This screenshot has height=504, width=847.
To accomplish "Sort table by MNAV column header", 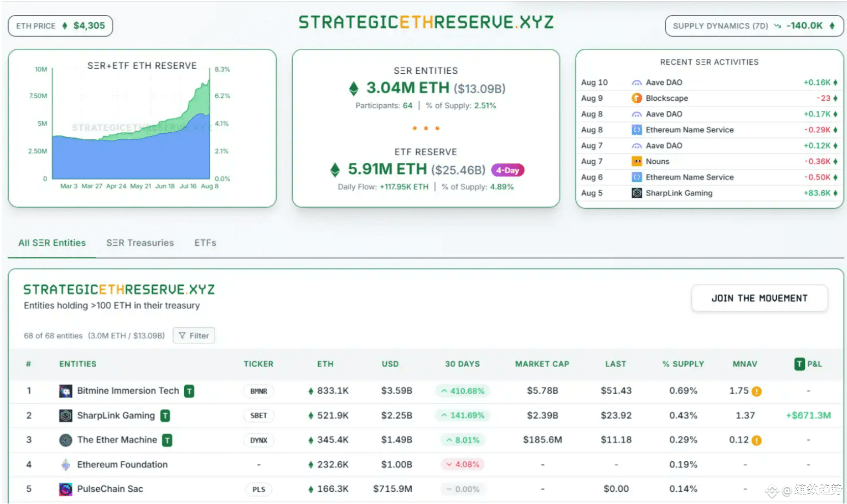I will click(x=745, y=364).
